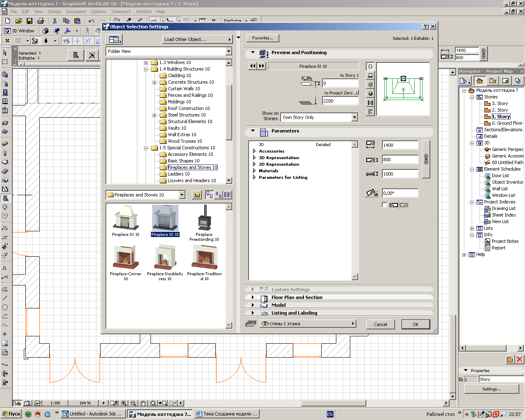The height and width of the screenshot is (420, 525).
Task: Click the next object arrow in preview
Action: pyautogui.click(x=262, y=66)
